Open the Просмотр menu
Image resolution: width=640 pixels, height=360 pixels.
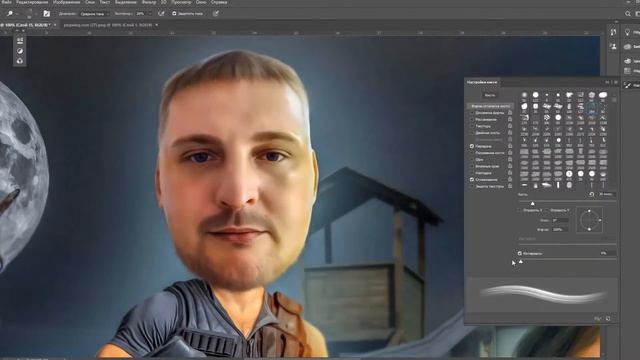click(181, 2)
